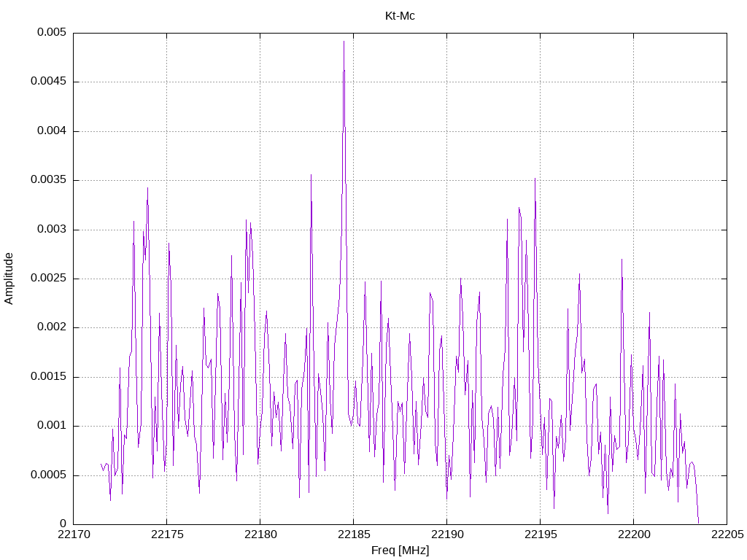Click the x-axis label Freq [MHz]
Image resolution: width=747 pixels, height=560 pixels.
(400, 551)
